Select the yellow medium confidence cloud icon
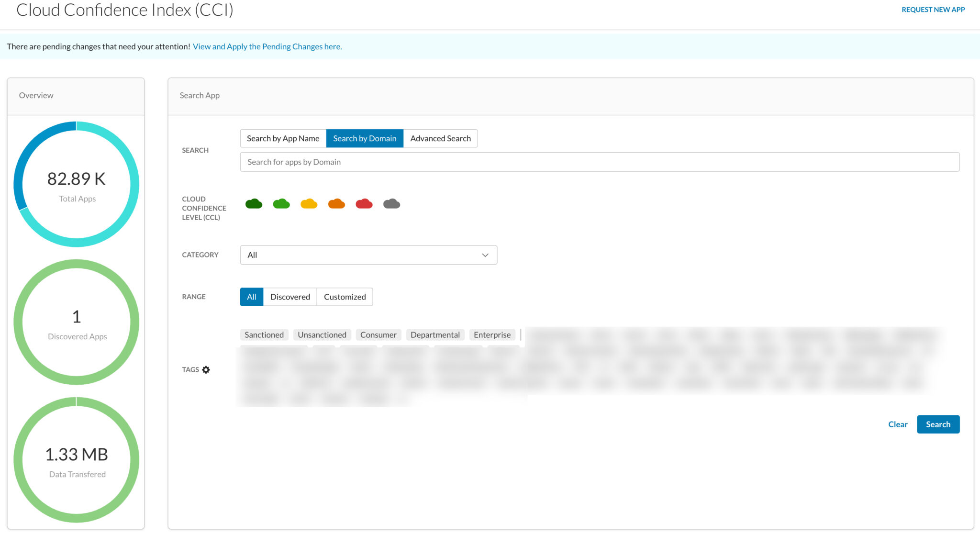 coord(309,203)
